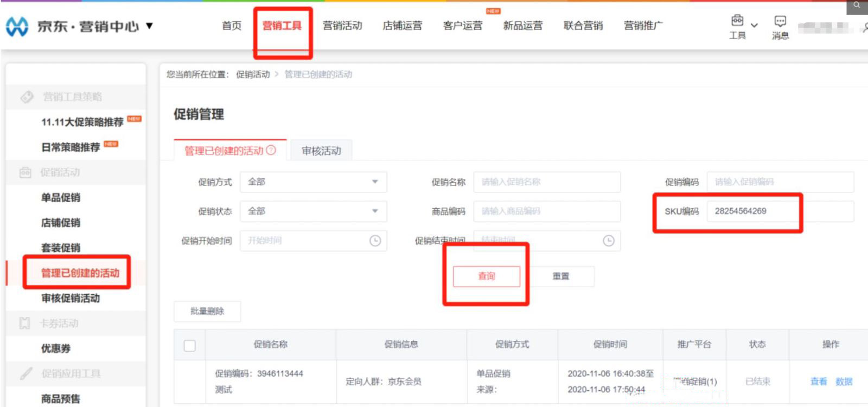The height and width of the screenshot is (407, 868).
Task: Open 11.11大促策略推荐 in the sidebar
Action: coord(82,122)
